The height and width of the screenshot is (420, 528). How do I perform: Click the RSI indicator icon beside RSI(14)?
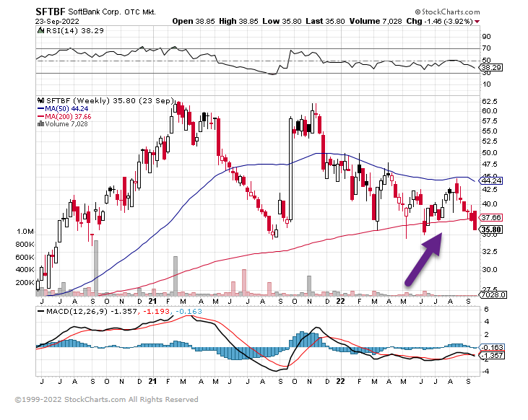pos(40,30)
